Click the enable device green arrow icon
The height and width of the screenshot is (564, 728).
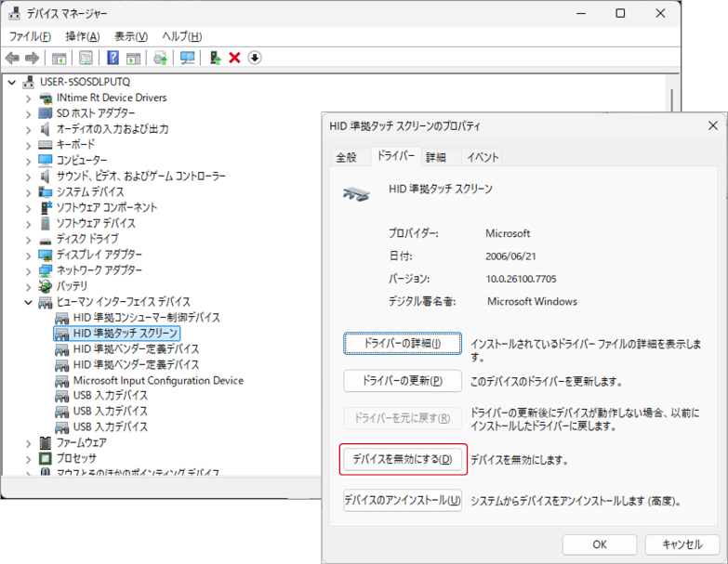[215, 58]
